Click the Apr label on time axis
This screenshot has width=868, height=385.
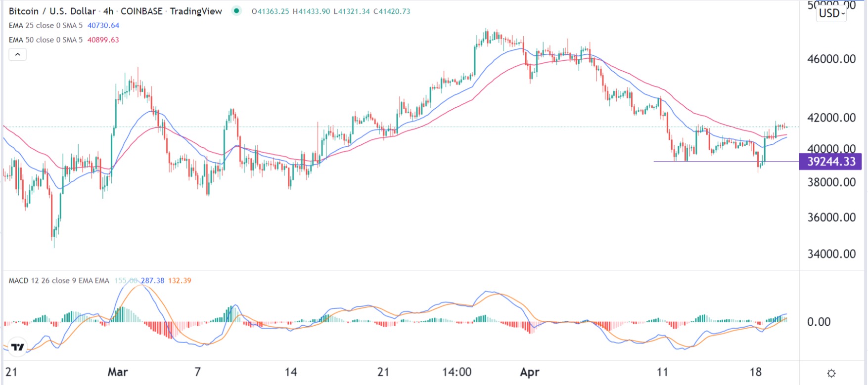tap(530, 372)
